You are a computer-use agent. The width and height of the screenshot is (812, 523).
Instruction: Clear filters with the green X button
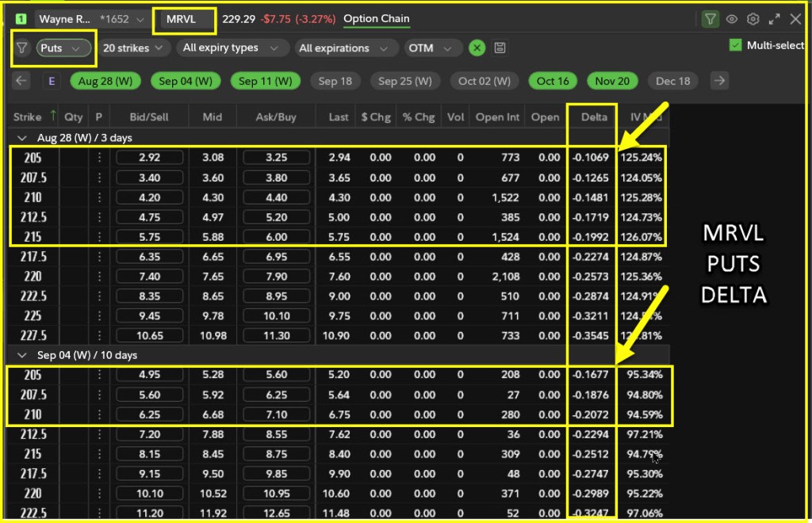(477, 48)
